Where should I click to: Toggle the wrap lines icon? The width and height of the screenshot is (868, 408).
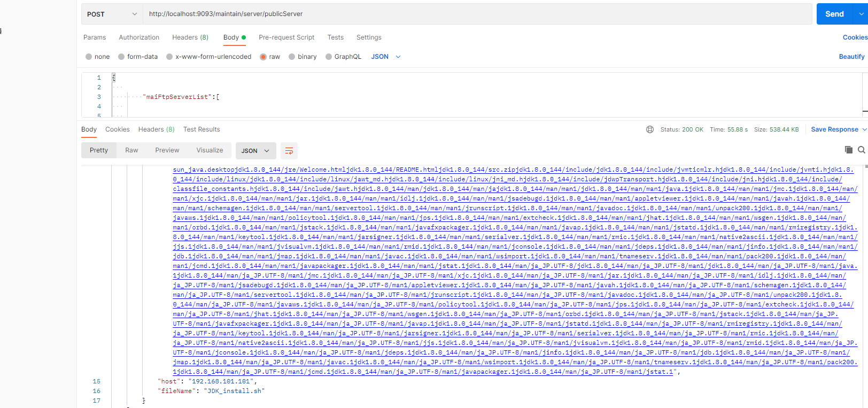[x=289, y=151]
